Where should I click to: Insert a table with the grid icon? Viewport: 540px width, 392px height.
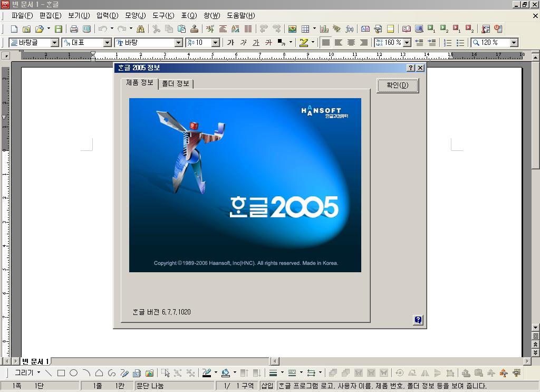pos(305,29)
